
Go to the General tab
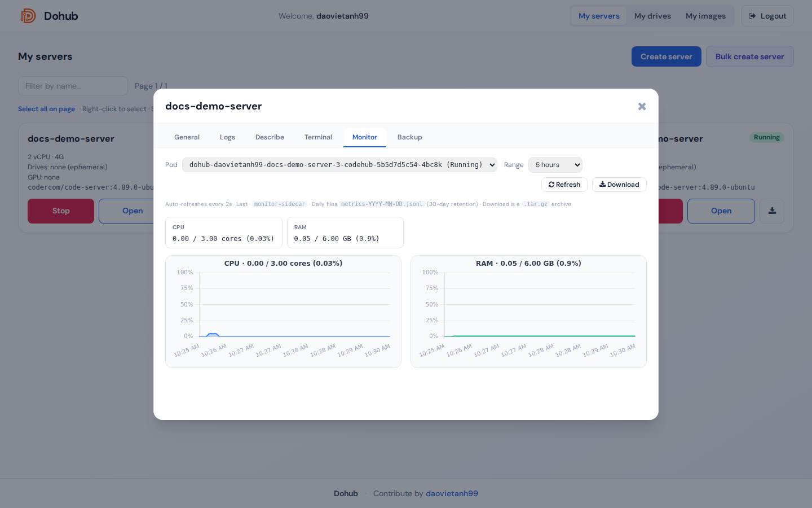click(187, 137)
